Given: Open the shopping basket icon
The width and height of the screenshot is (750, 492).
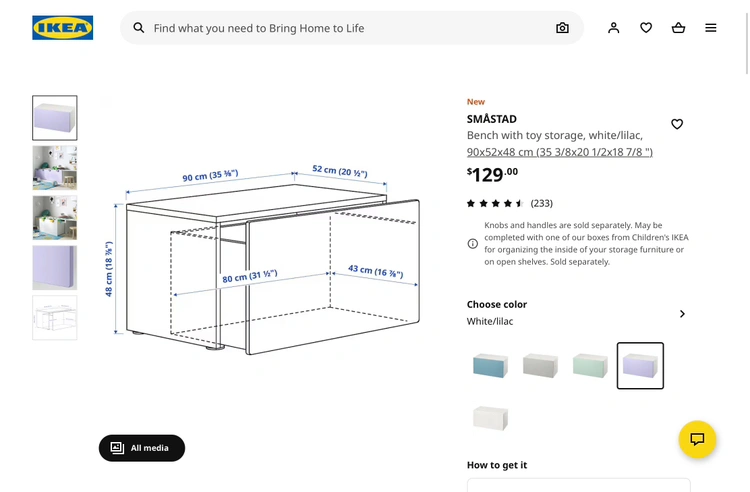Looking at the screenshot, I should tap(678, 28).
